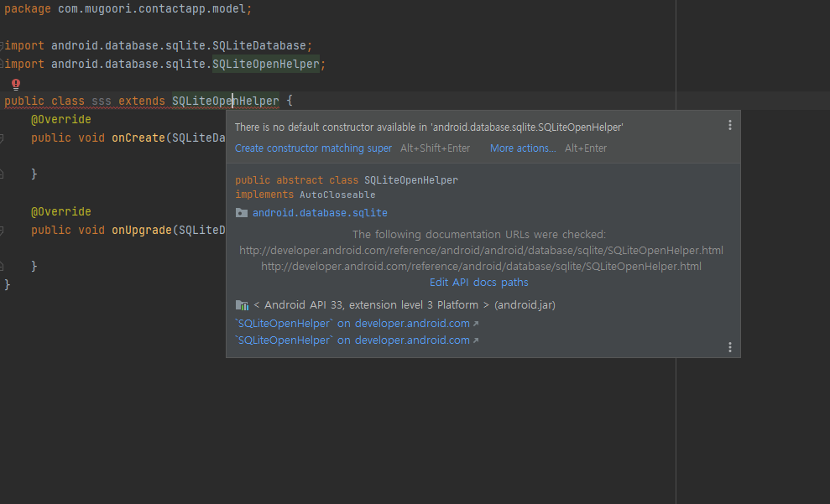Click the @Override annotation above onCreate
The width and height of the screenshot is (830, 504).
(x=61, y=120)
